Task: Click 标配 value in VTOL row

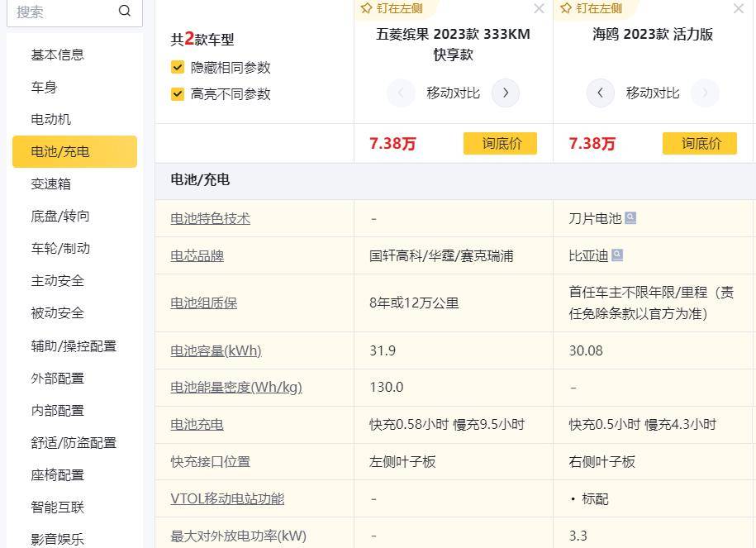Action: [x=595, y=498]
